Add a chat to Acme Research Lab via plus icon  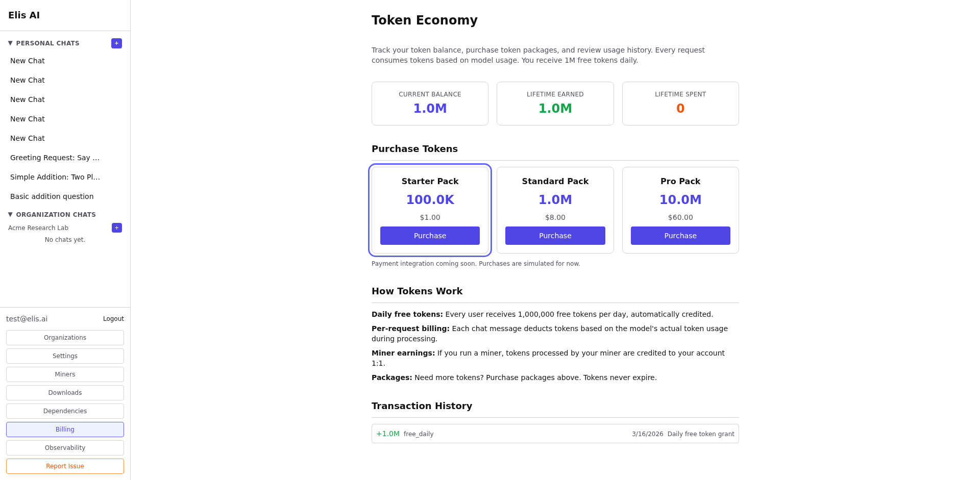pyautogui.click(x=116, y=228)
